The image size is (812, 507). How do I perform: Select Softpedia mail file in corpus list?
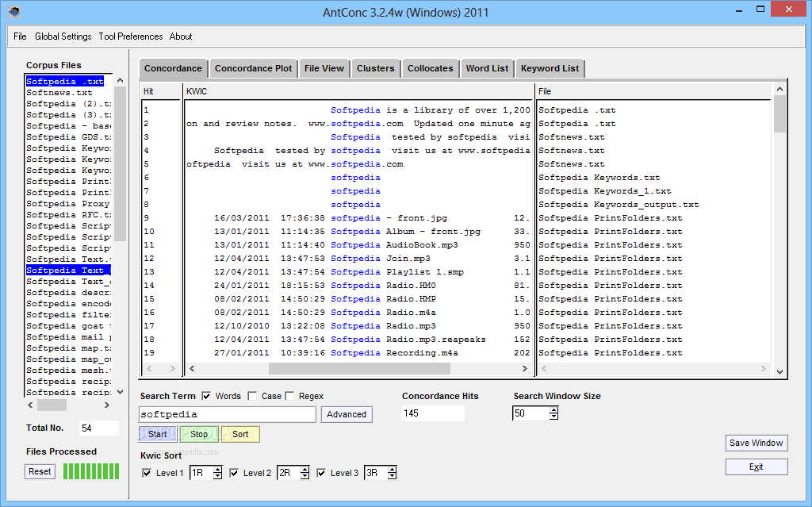click(x=69, y=337)
